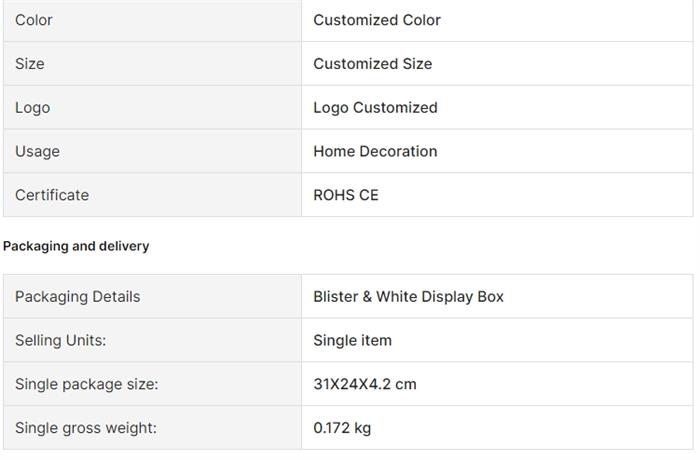The height and width of the screenshot is (460, 700).
Task: Click the "Logo" row label
Action: pyautogui.click(x=32, y=108)
